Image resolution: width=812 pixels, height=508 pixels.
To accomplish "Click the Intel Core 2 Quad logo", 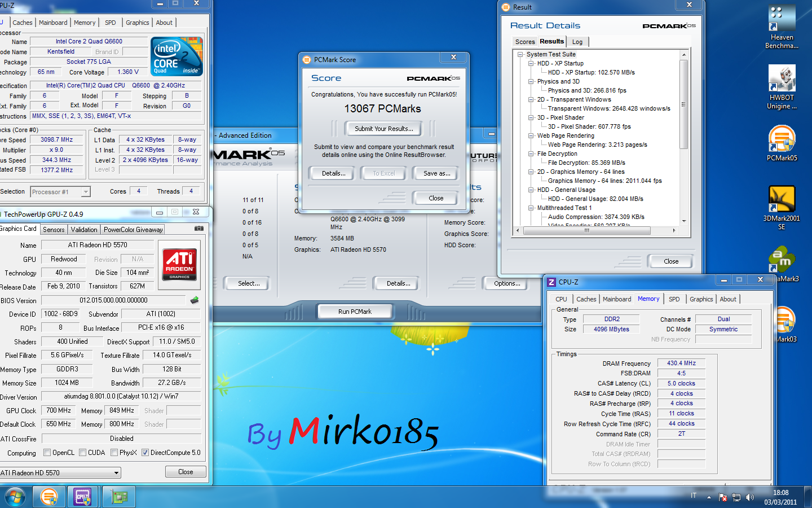I will coord(177,56).
